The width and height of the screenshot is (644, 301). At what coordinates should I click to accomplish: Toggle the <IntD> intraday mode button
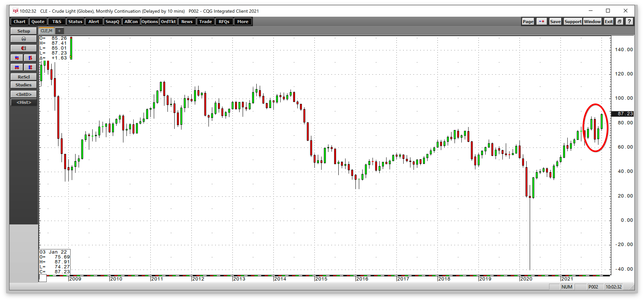(x=24, y=94)
